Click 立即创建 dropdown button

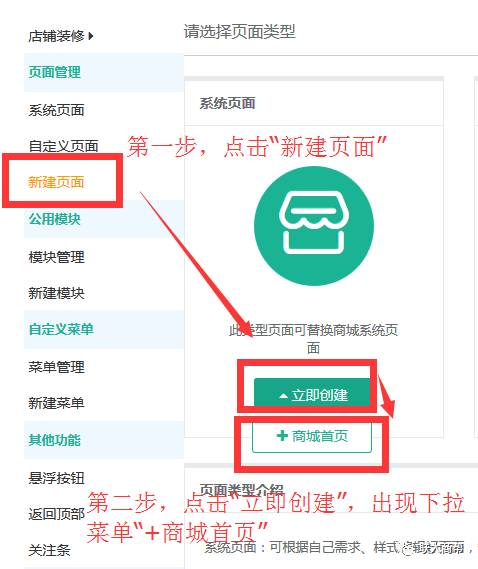(x=312, y=395)
